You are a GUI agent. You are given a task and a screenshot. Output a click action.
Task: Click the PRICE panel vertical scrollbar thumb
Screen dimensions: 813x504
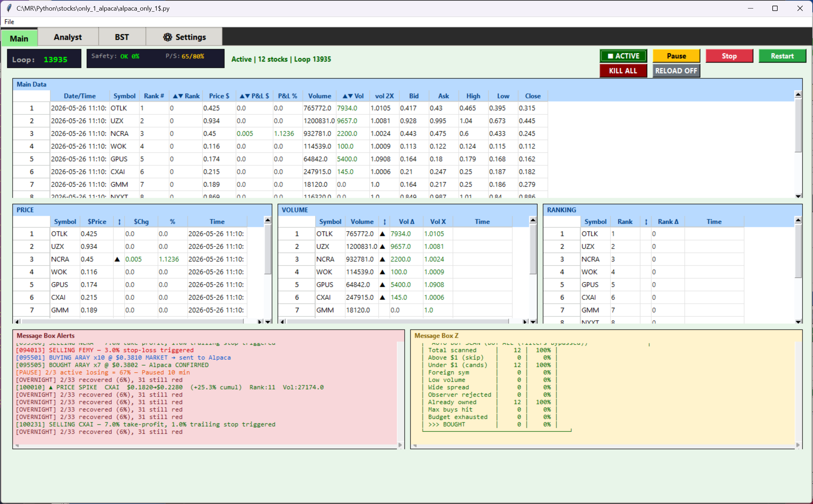(268, 249)
